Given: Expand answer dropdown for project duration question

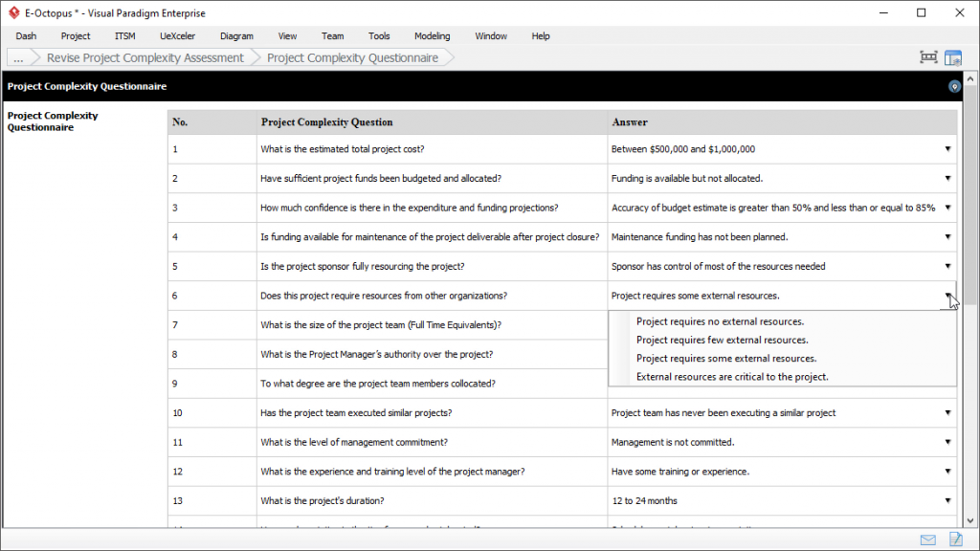Looking at the screenshot, I should coord(946,500).
